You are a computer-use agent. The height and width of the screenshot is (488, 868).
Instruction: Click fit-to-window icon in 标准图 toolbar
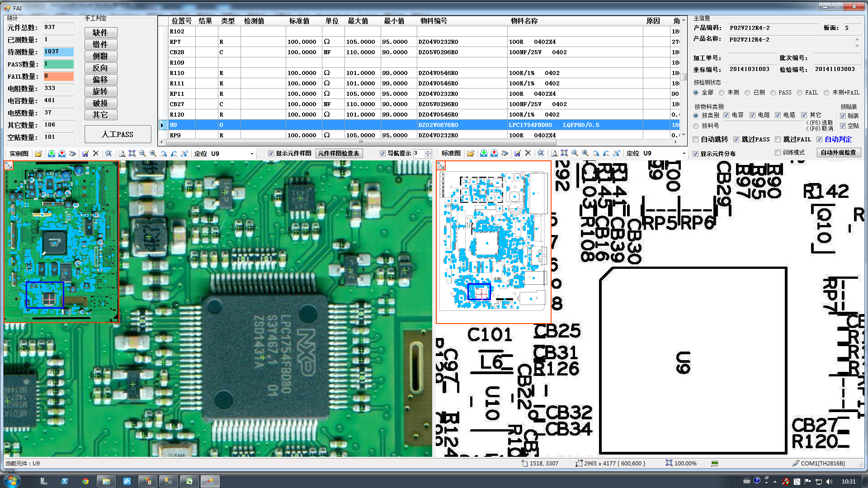(564, 154)
